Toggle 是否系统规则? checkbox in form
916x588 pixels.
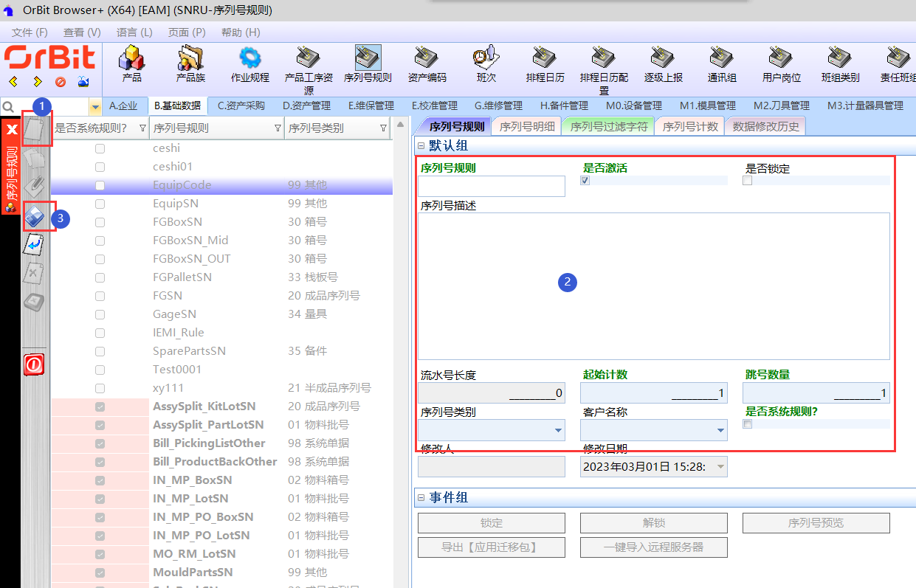748,424
